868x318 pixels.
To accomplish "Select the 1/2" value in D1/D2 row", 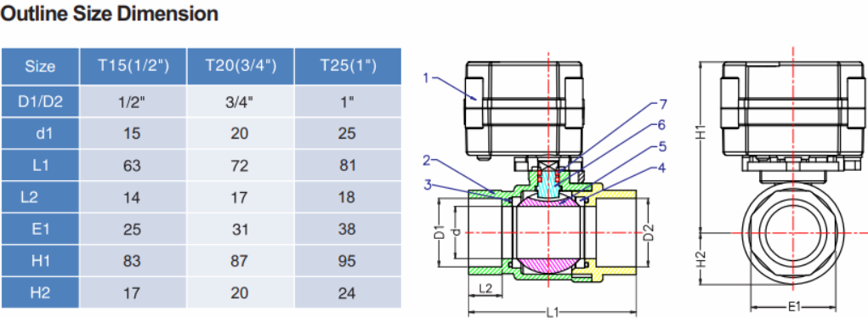I will [x=133, y=102].
